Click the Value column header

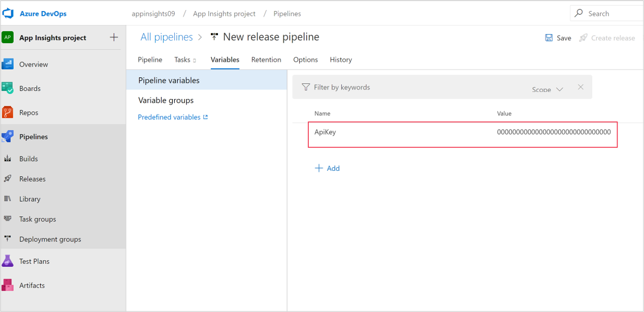coord(504,113)
